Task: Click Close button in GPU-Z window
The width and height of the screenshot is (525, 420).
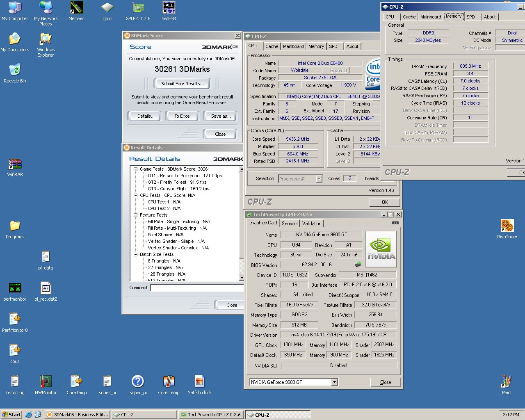Action: [x=386, y=382]
